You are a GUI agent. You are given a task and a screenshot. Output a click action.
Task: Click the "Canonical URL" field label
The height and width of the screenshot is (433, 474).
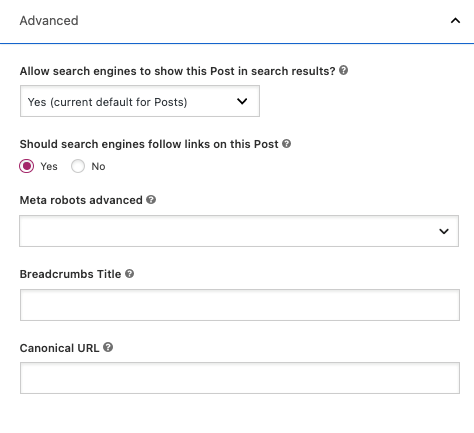59,348
